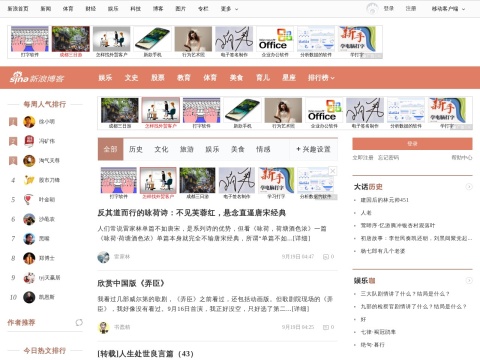Click the refresh icon next to 作者推荐

click(79, 322)
